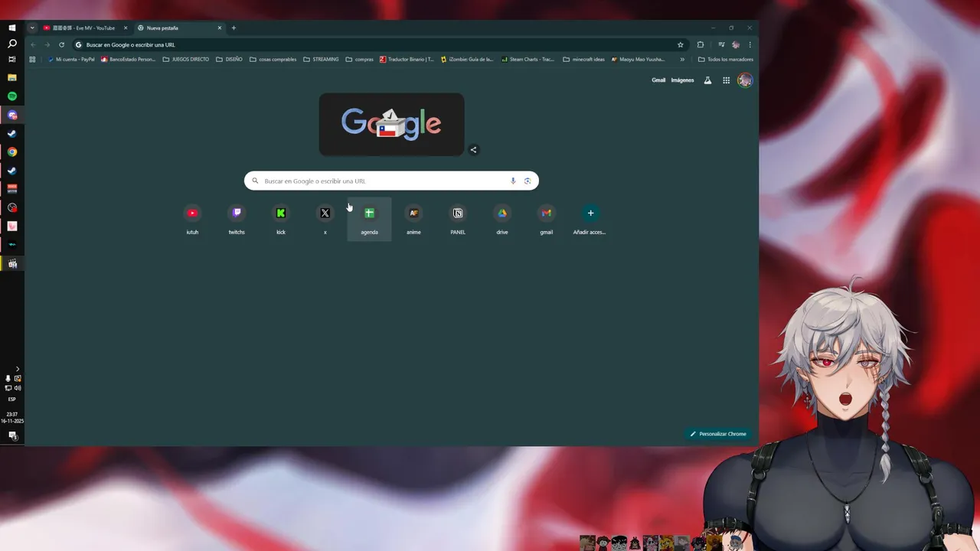The height and width of the screenshot is (551, 980).
Task: Open a new tab with the plus button
Action: click(234, 28)
